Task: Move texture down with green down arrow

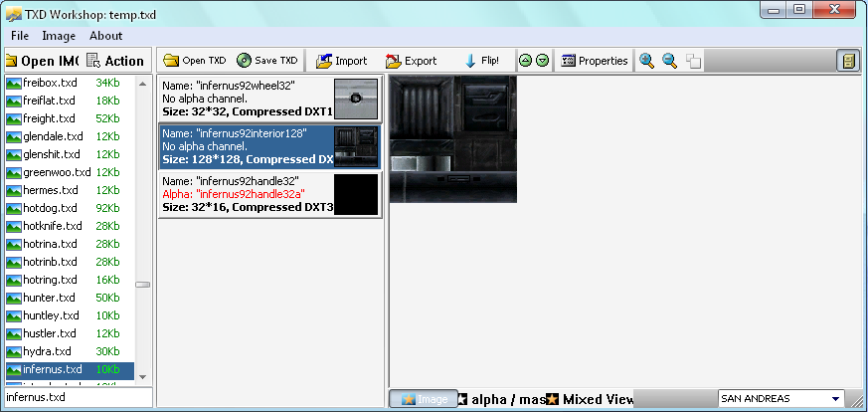Action: (x=543, y=61)
